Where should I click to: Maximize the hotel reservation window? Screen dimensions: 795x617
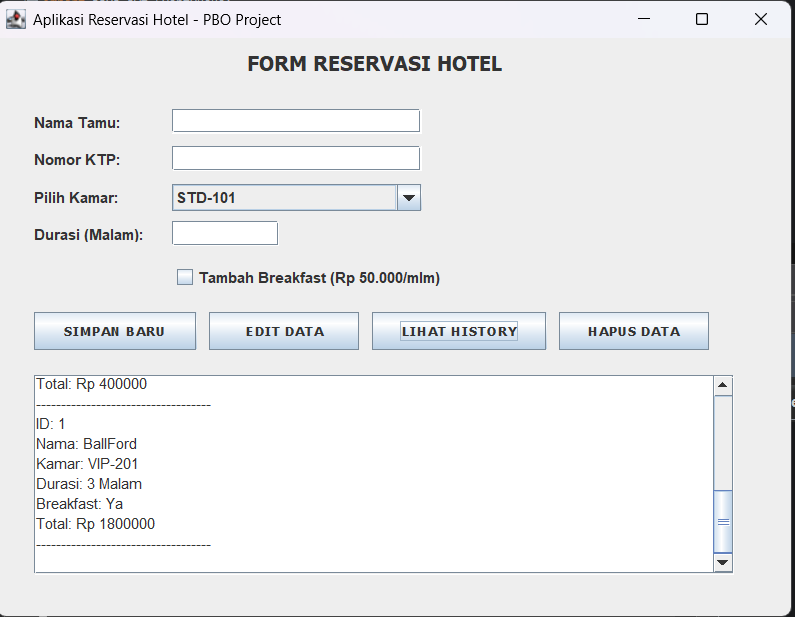(702, 19)
